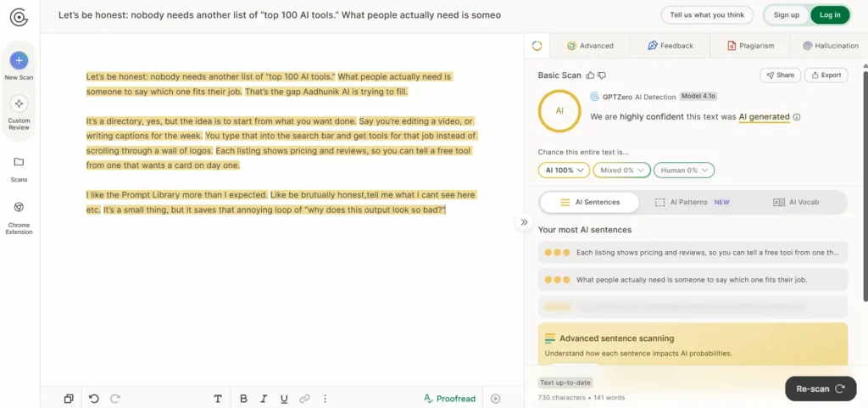Open the Chrome Extension link icon
The height and width of the screenshot is (408, 868).
[x=19, y=206]
